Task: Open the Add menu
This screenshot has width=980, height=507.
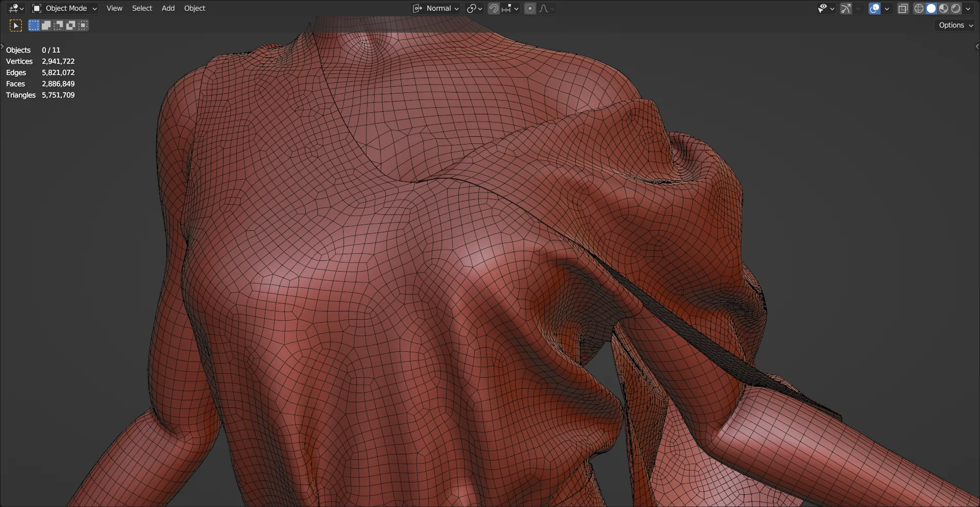Action: coord(168,8)
